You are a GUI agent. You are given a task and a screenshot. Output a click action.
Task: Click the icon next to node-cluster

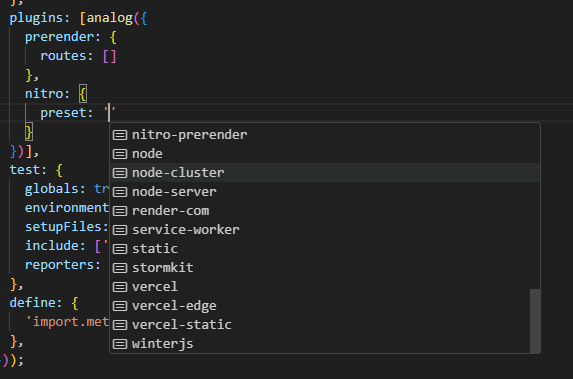tap(120, 173)
